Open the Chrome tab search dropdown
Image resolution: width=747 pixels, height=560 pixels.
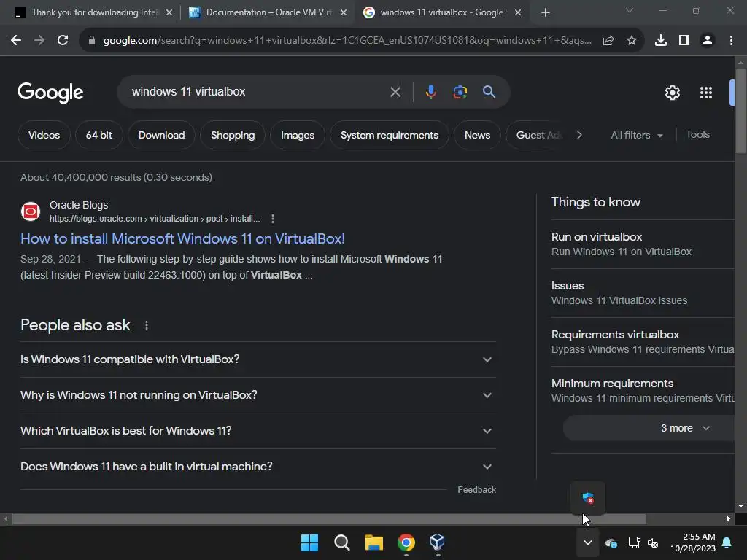click(x=630, y=10)
